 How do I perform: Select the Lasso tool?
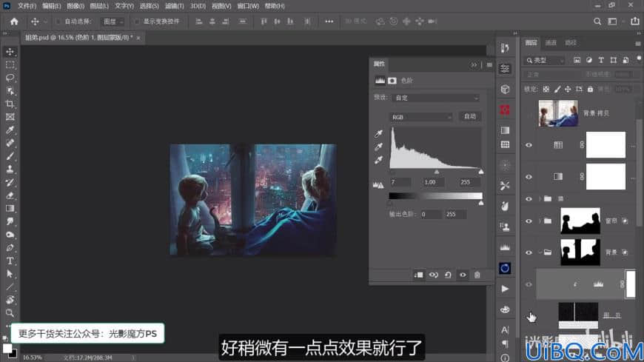[x=10, y=78]
